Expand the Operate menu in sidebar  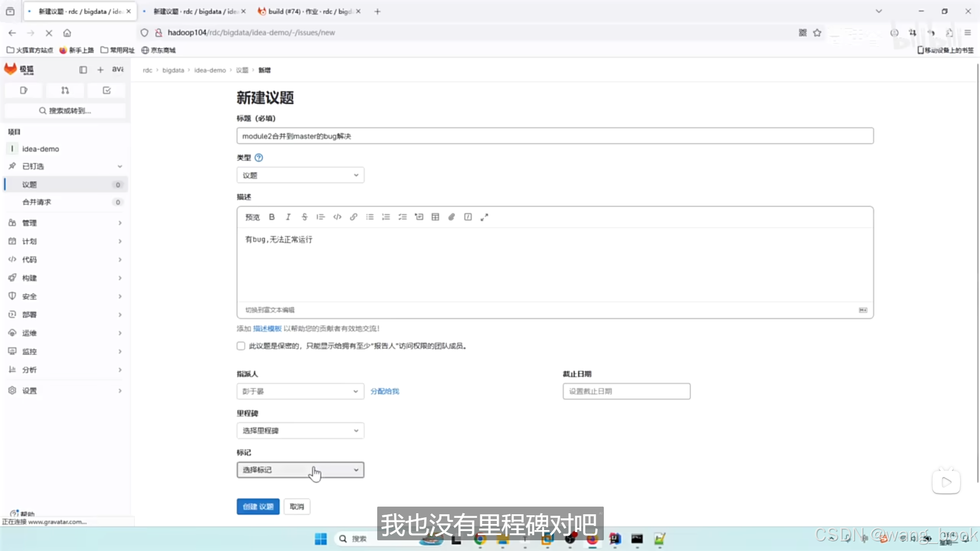[65, 333]
